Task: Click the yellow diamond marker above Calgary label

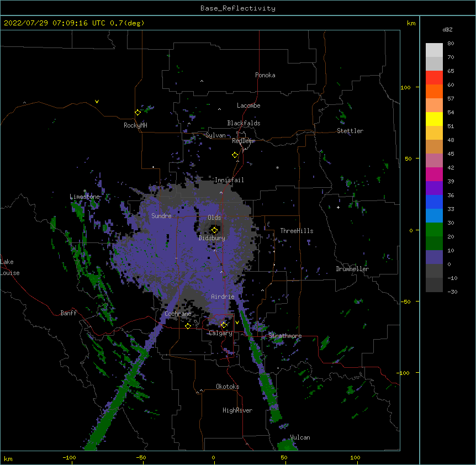Action: click(224, 325)
